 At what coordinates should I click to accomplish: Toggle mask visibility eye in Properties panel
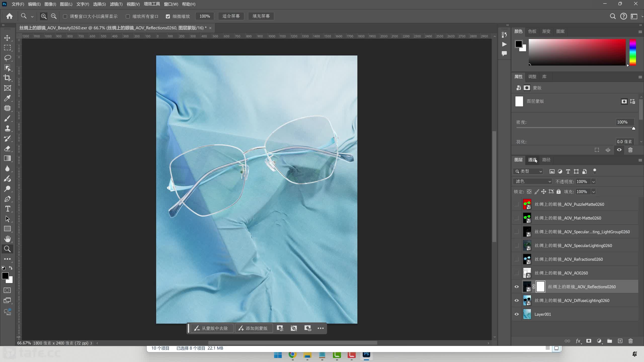coord(619,150)
